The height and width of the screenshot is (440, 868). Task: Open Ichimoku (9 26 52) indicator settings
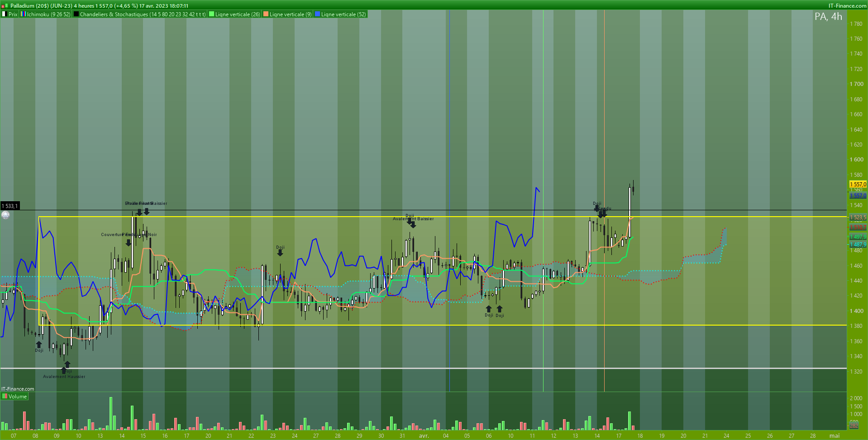click(x=46, y=14)
